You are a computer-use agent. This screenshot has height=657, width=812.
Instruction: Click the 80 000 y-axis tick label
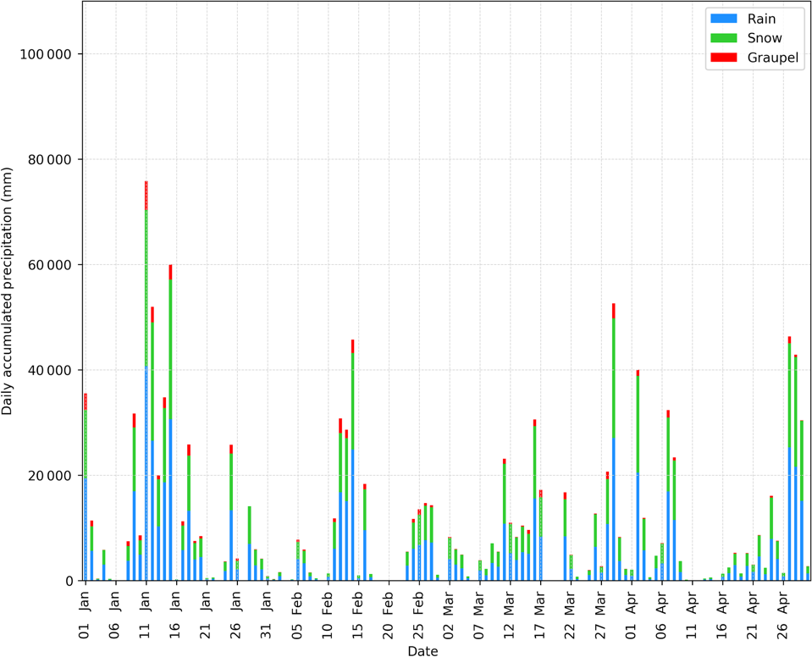[50, 159]
